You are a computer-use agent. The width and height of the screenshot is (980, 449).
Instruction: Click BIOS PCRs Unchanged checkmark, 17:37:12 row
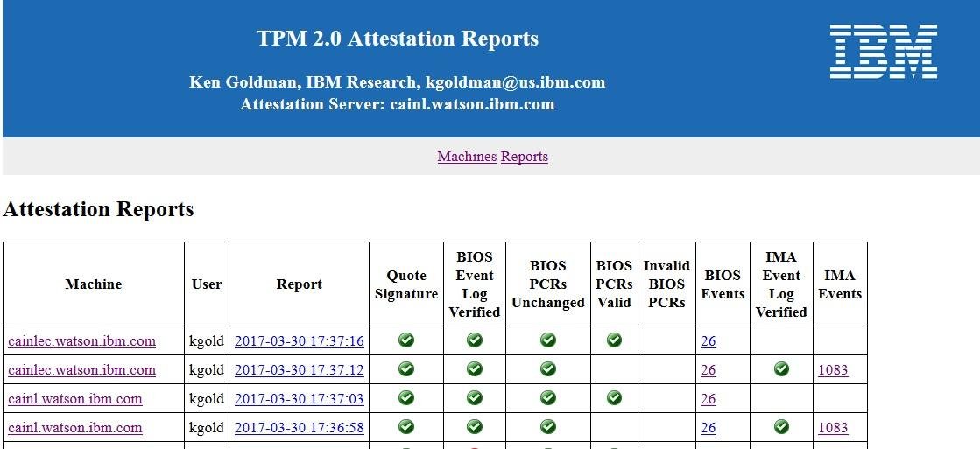coord(548,368)
